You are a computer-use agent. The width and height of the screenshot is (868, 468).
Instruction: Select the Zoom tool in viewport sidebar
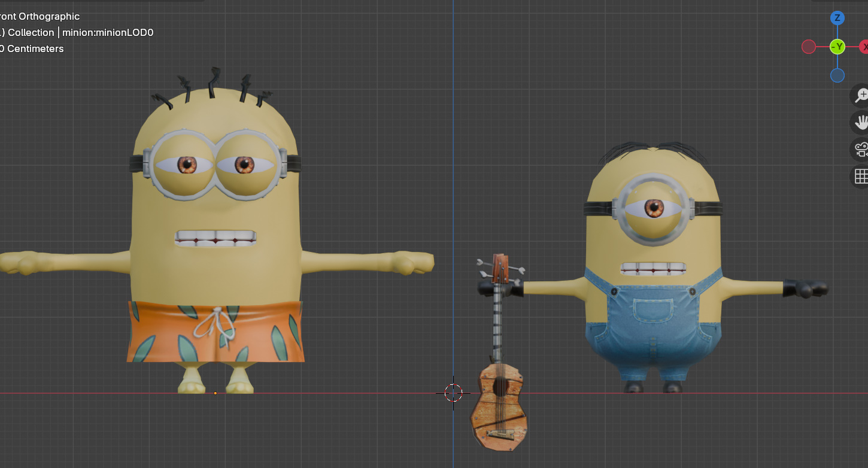862,95
